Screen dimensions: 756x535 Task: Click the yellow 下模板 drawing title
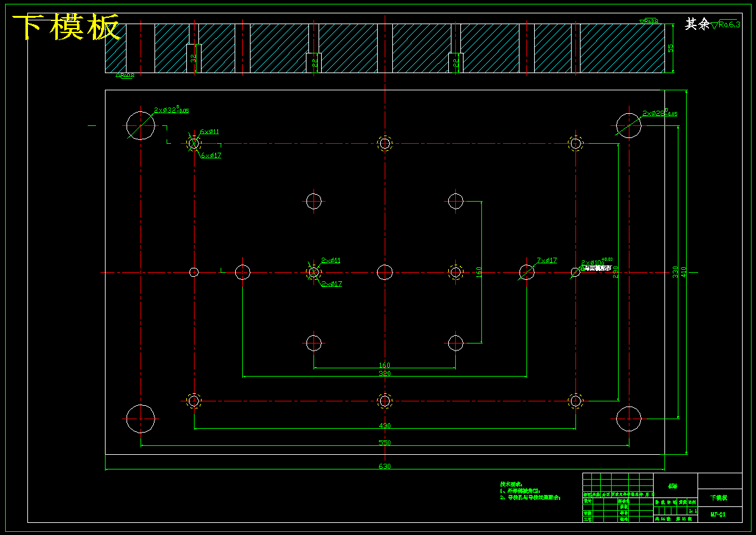(66, 27)
